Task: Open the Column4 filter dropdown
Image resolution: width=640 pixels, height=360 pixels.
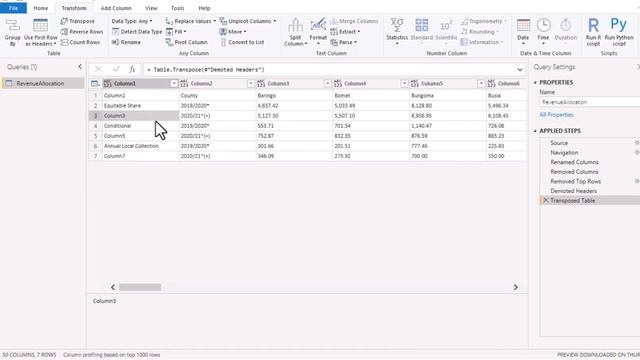Action: (x=404, y=84)
